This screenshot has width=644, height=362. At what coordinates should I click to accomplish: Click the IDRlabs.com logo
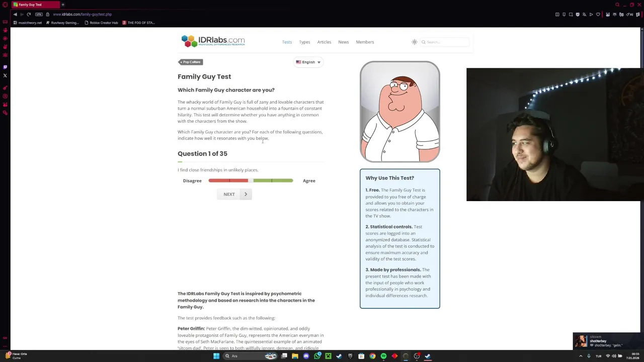tap(213, 41)
